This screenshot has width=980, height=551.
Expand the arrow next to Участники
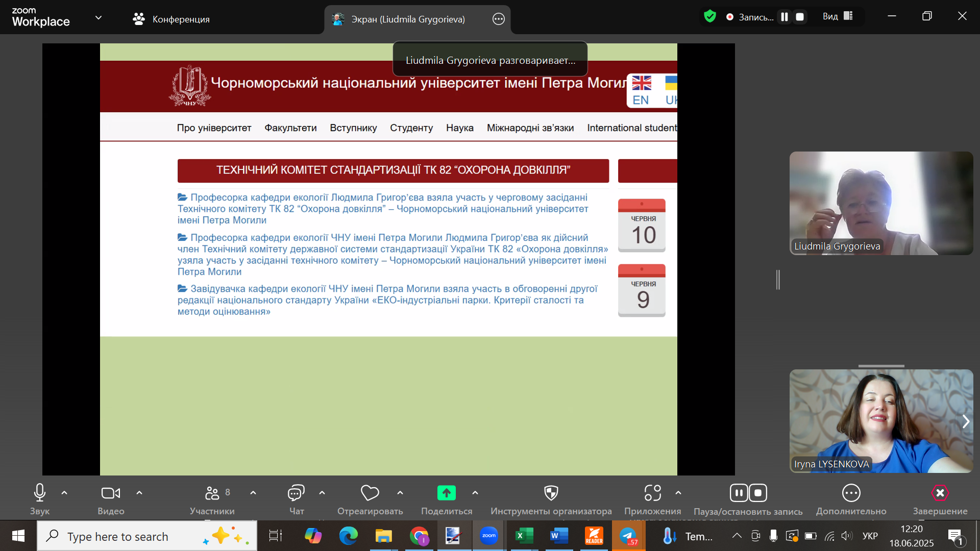(x=253, y=493)
